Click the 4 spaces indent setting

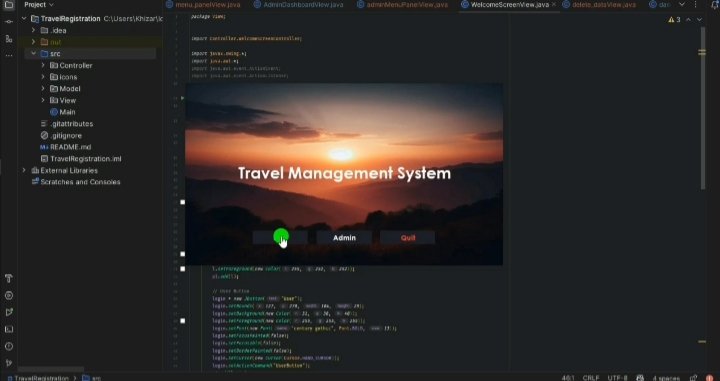666,378
